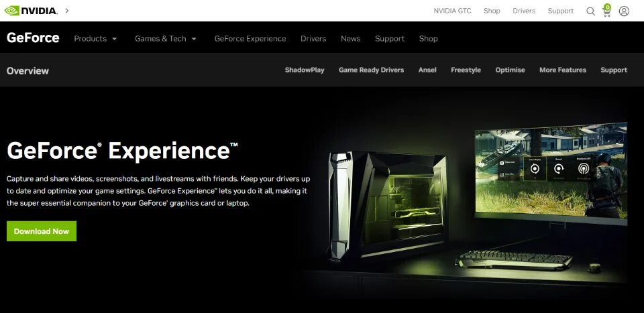Switch to the ShadowPlay tab
The width and height of the screenshot is (644, 313).
(x=305, y=70)
